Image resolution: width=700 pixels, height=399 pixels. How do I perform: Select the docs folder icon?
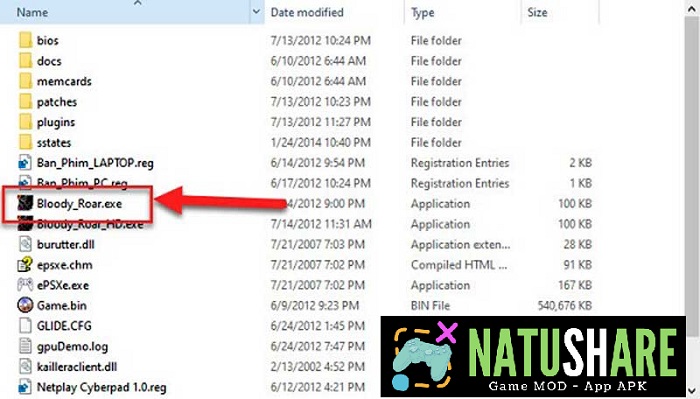coord(25,61)
